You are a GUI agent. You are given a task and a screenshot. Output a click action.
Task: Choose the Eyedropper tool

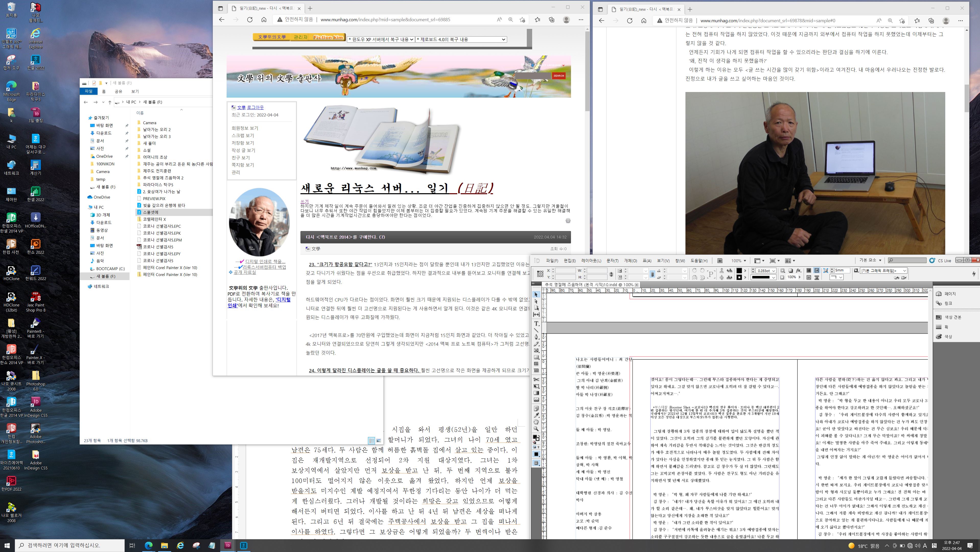536,415
